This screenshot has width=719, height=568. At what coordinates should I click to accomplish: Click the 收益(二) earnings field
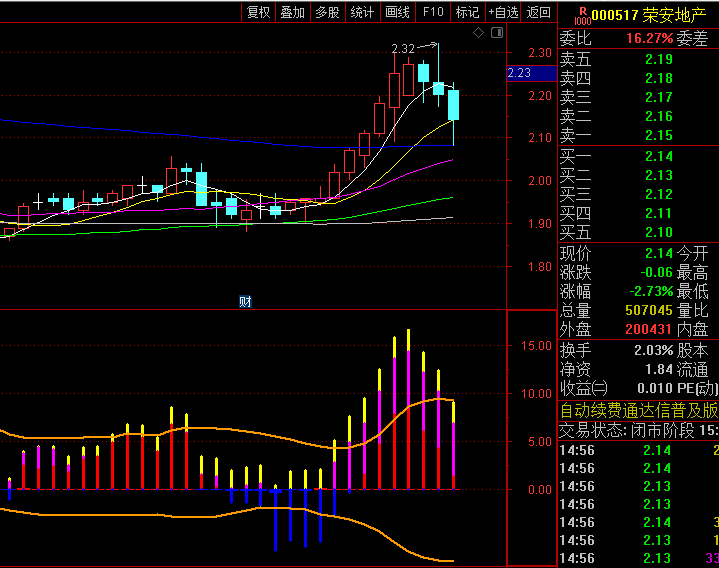(x=583, y=388)
